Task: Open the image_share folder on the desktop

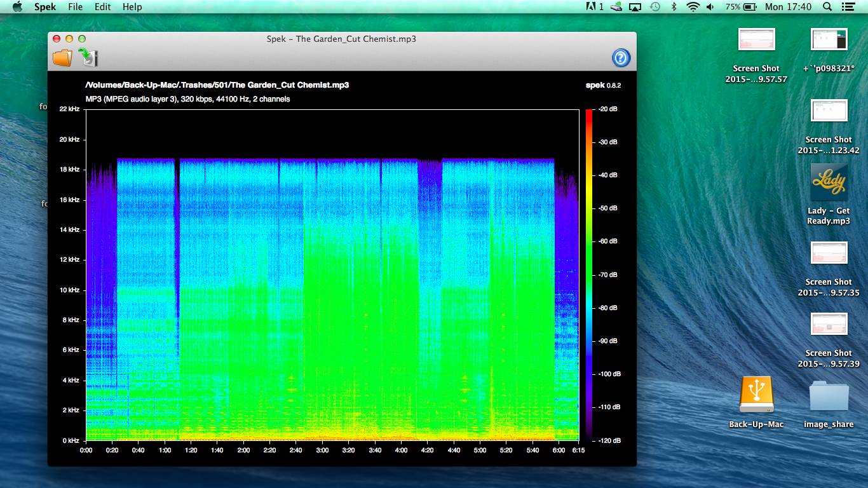Action: tap(828, 397)
